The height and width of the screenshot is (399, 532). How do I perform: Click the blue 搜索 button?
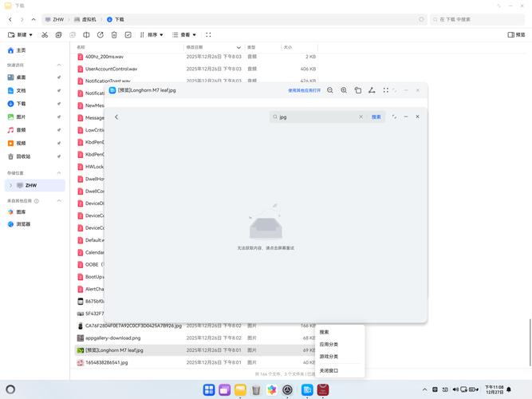(x=376, y=117)
